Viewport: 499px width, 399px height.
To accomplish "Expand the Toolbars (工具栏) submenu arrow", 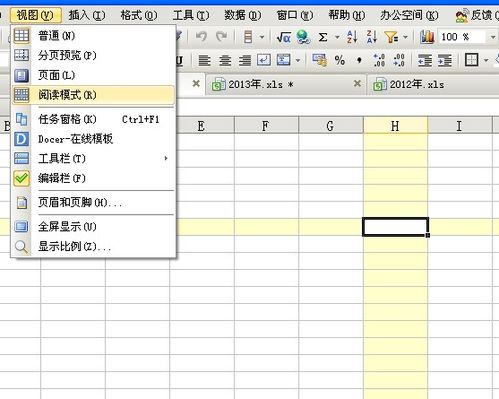I will (x=166, y=158).
